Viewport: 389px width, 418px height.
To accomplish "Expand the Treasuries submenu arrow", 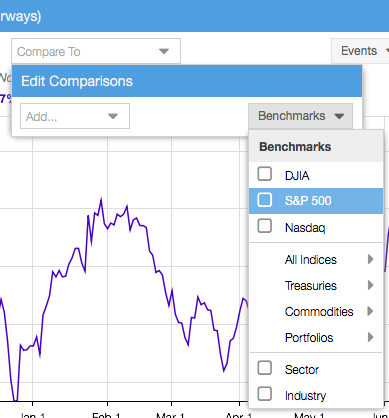I will (370, 285).
